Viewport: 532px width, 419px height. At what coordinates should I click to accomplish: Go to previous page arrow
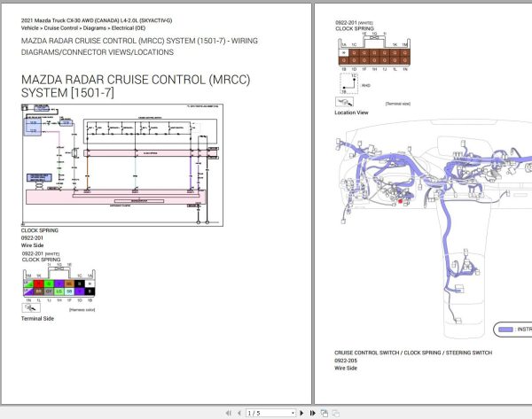(x=239, y=413)
